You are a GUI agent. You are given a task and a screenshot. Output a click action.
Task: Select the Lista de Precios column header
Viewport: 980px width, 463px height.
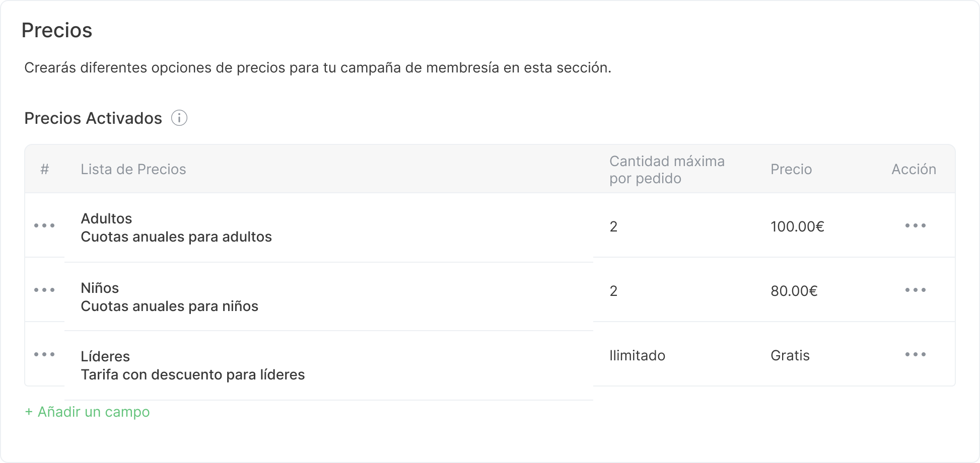133,169
